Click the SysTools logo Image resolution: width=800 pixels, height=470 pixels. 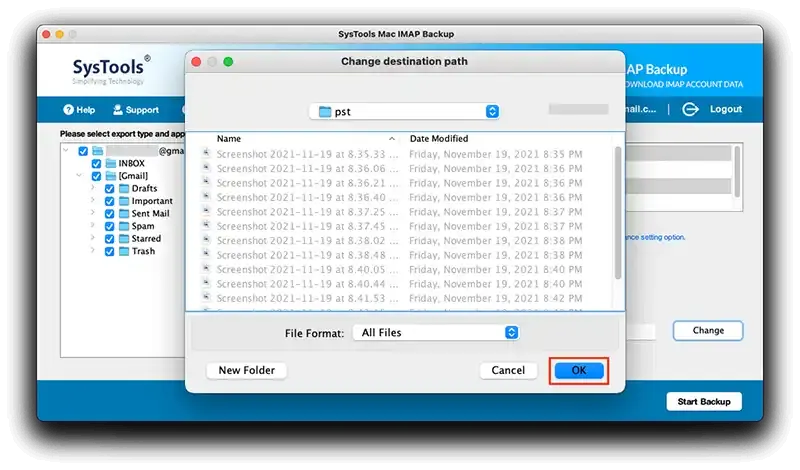coord(111,70)
